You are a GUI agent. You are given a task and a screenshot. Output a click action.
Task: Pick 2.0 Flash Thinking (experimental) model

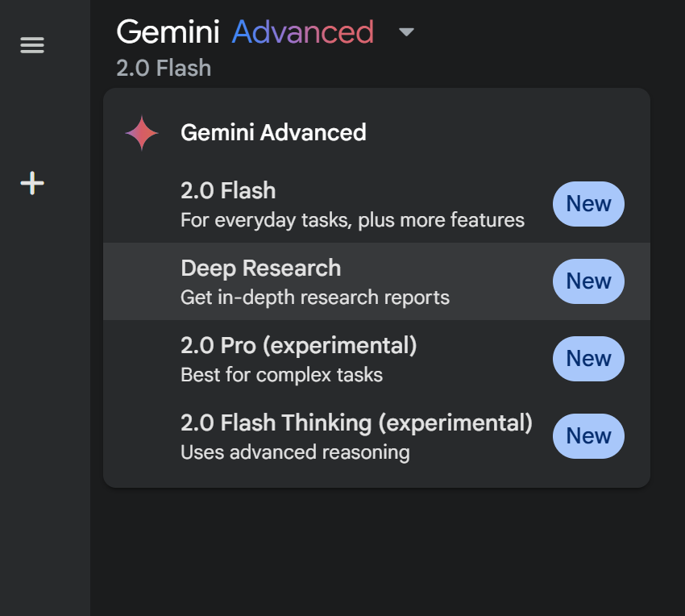point(356,423)
